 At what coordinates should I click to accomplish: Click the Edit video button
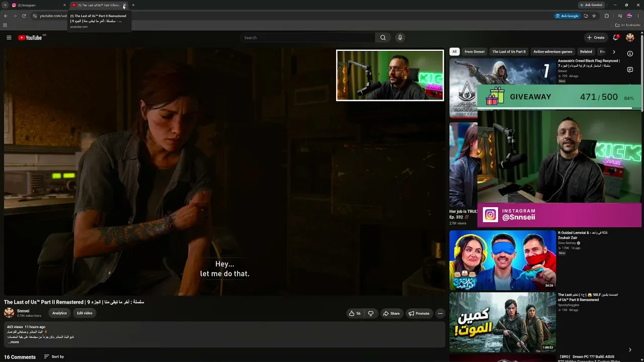point(85,313)
